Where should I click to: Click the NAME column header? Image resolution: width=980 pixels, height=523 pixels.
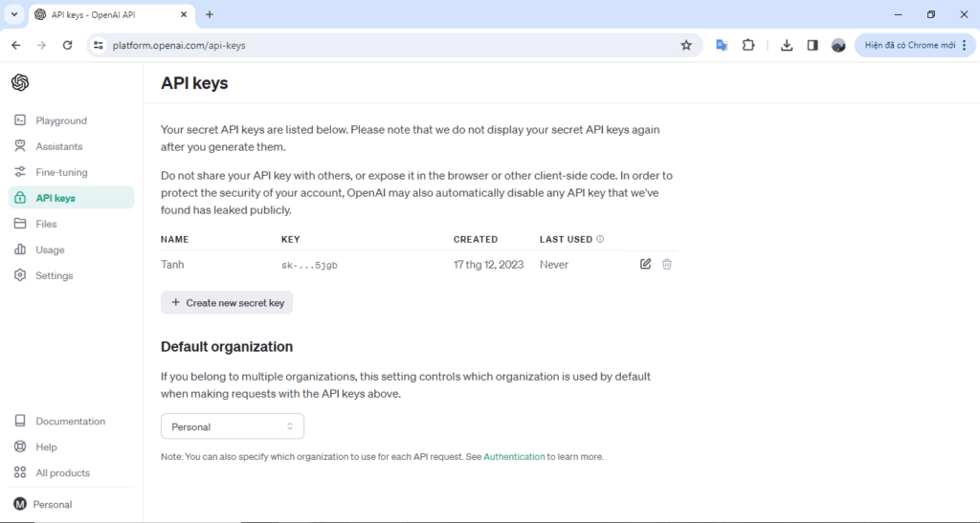pos(174,239)
